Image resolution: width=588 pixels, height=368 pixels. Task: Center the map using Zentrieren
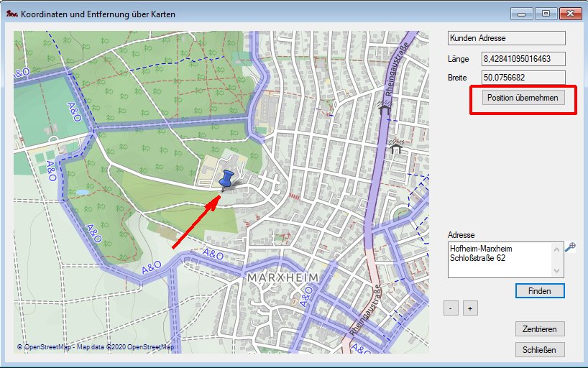(540, 329)
